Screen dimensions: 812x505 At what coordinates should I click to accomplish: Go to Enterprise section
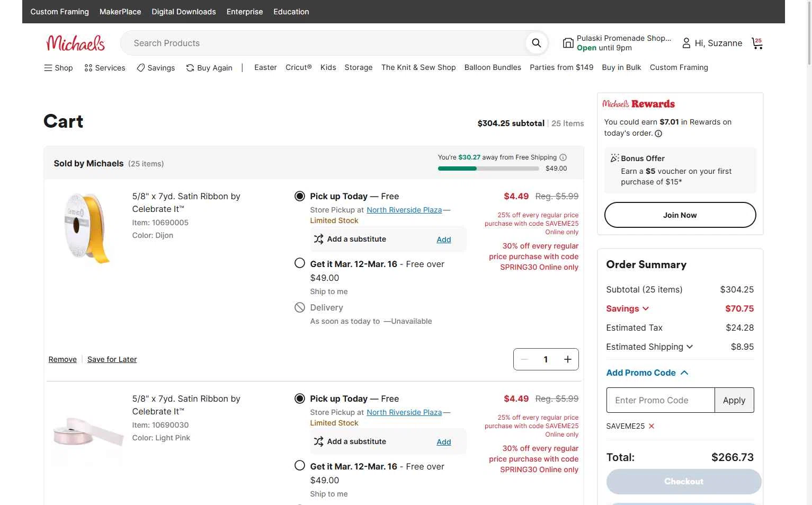(245, 12)
